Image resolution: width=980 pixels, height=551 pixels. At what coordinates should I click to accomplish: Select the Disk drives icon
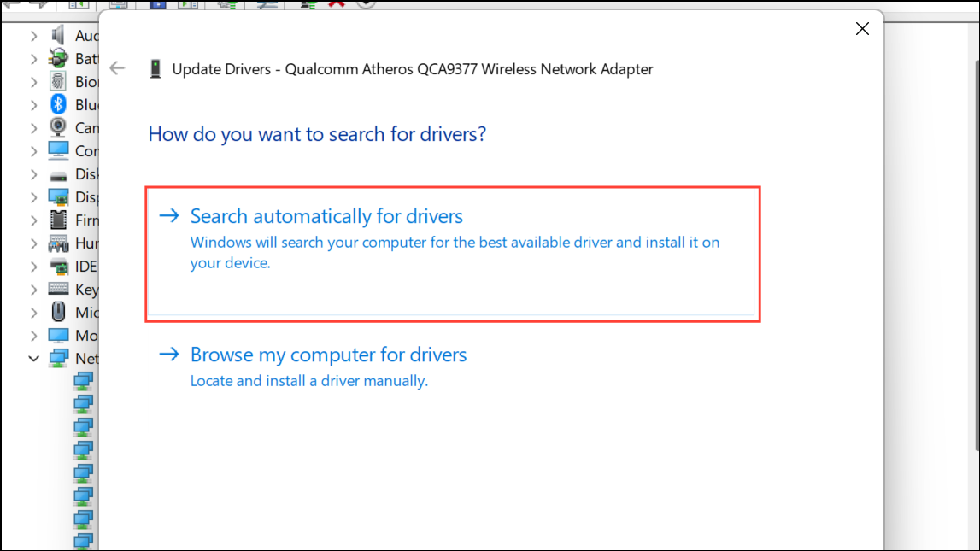point(58,174)
